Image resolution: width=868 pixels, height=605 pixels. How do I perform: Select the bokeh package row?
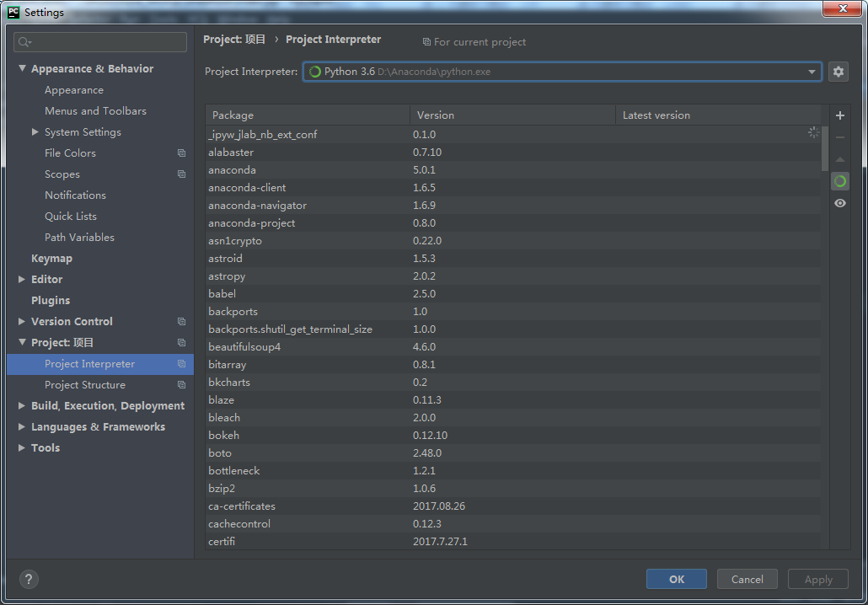[513, 436]
